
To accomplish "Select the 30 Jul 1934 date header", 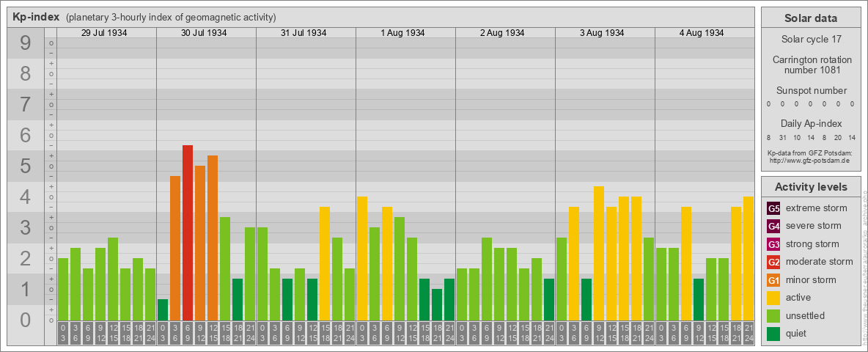I will pos(204,33).
